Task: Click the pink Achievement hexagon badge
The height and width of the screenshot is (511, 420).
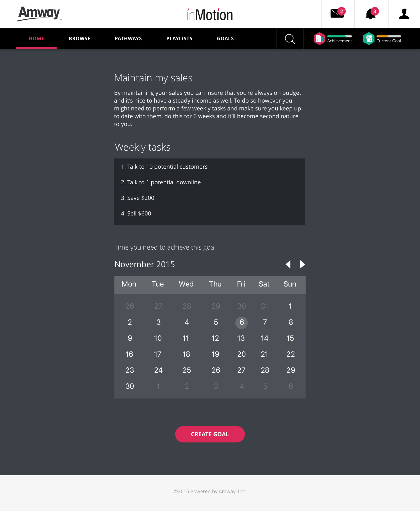Action: (319, 39)
